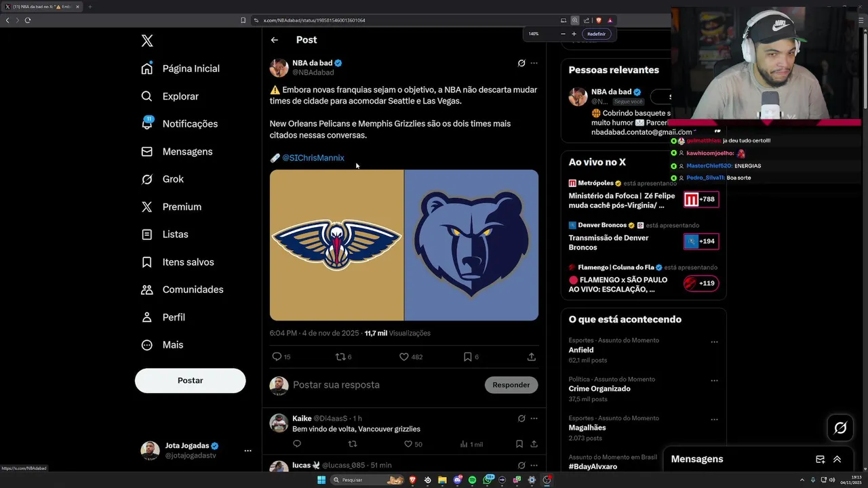The image size is (868, 488).
Task: Decrease zoom with minus button
Action: [x=563, y=34]
